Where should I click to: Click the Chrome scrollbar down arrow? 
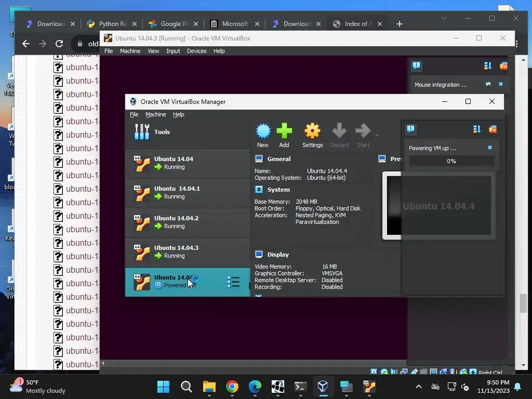coord(524,365)
